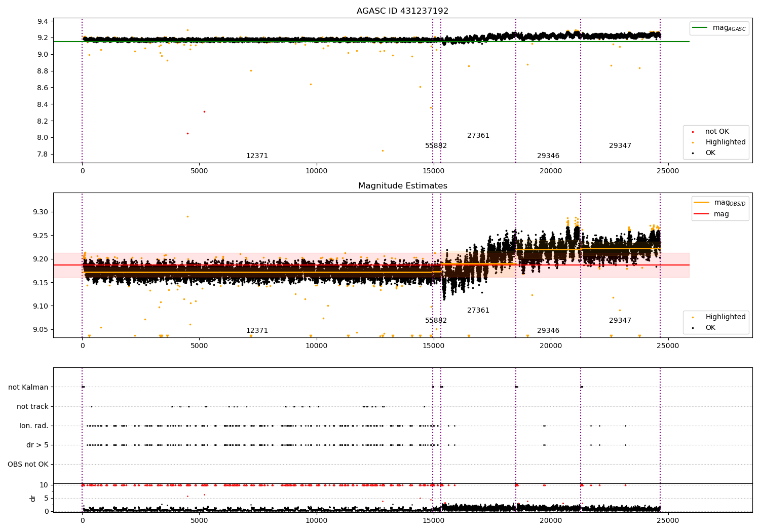The height and width of the screenshot is (532, 760).
Task: Click the 10 tick on the dr axis
Action: tap(44, 485)
